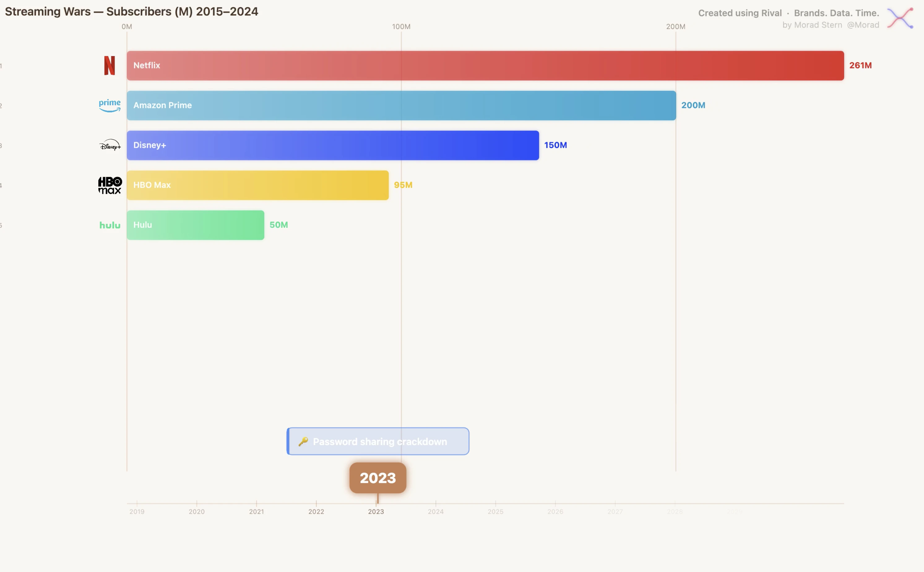Click the 261M value label

(x=861, y=65)
